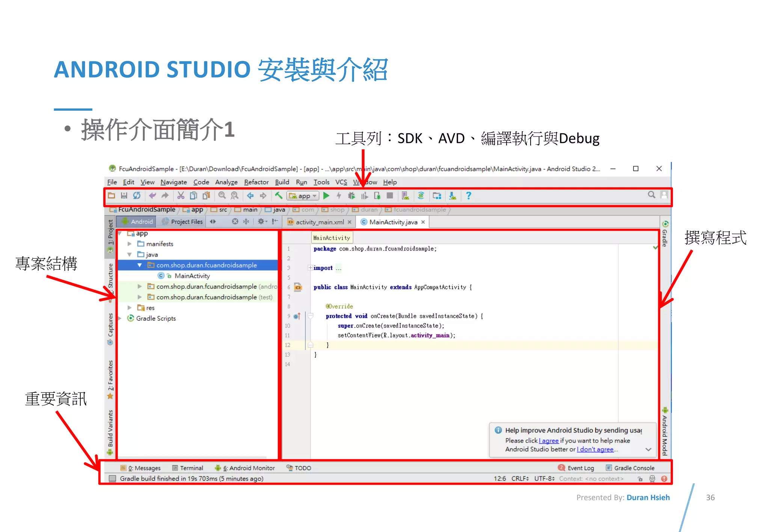Open the app run configuration dropdown
769x532 pixels.
click(x=303, y=196)
